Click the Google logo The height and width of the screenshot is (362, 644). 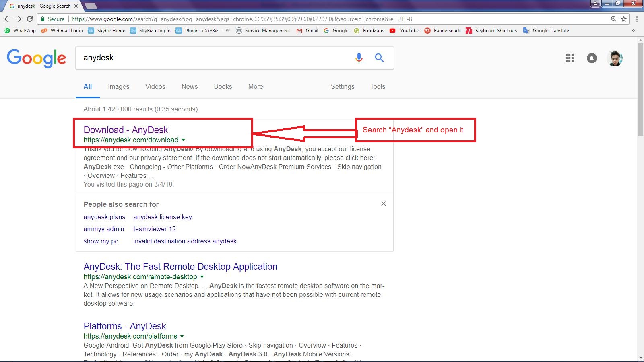(37, 58)
